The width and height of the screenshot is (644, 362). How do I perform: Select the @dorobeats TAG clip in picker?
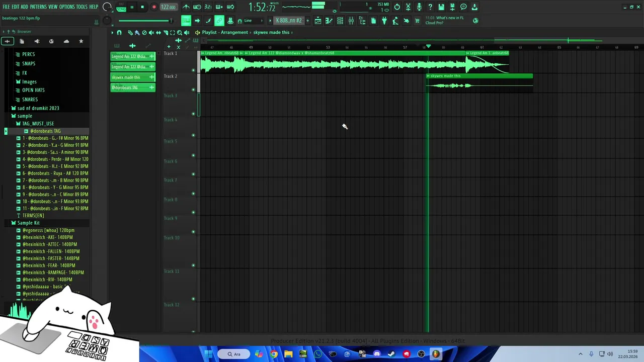(x=133, y=87)
